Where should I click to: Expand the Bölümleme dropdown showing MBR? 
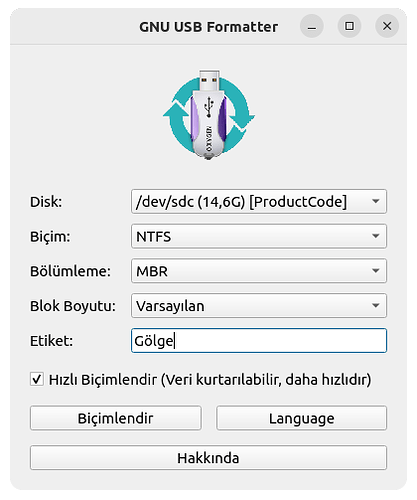tap(259, 271)
